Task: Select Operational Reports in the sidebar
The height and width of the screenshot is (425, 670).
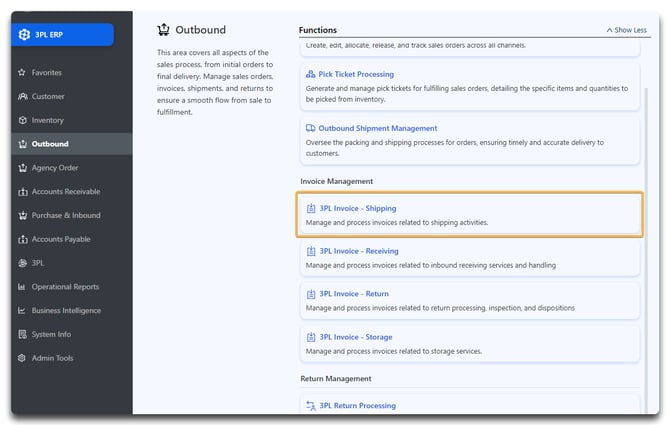Action: [65, 287]
